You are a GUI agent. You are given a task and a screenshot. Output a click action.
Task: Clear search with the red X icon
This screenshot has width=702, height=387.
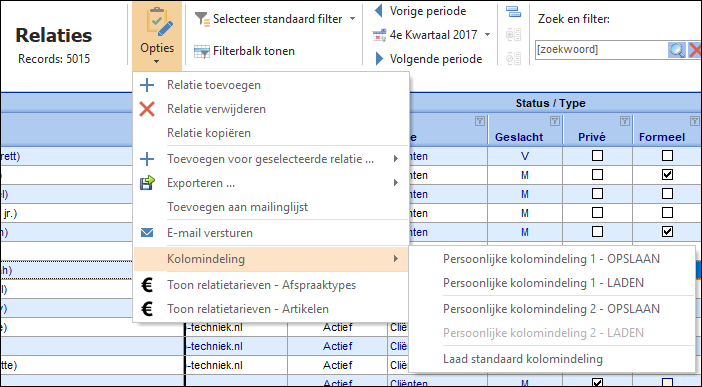pyautogui.click(x=695, y=50)
